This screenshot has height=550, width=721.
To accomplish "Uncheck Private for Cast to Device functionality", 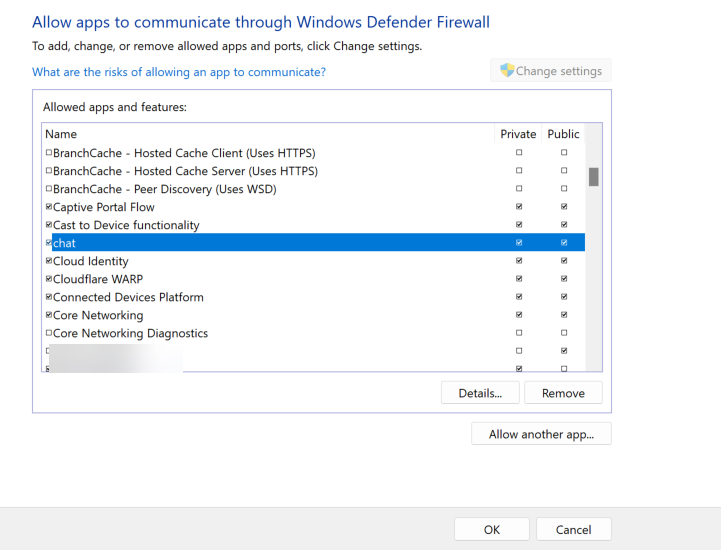I will coord(519,225).
